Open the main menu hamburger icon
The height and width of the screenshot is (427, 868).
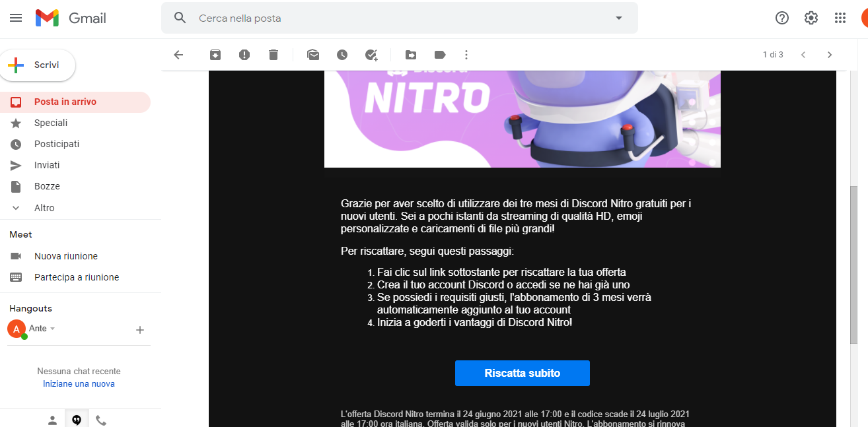click(x=16, y=18)
